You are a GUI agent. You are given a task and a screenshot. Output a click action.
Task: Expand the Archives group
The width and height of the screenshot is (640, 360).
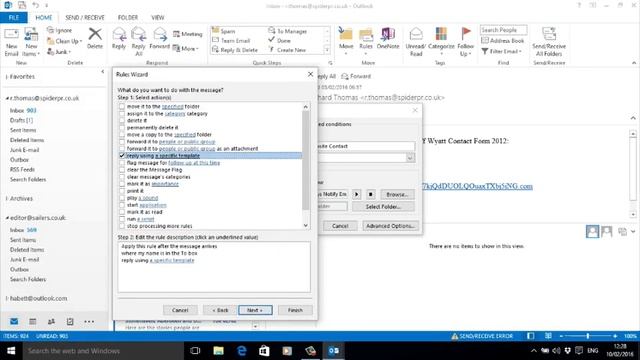pyautogui.click(x=7, y=198)
